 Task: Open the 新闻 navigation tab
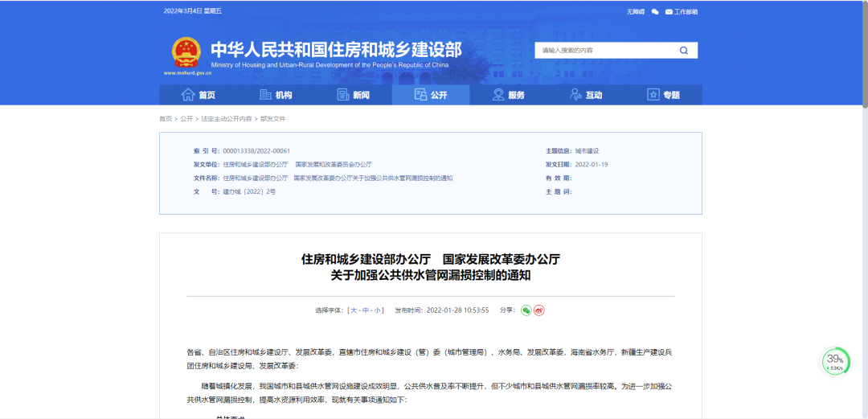click(353, 95)
